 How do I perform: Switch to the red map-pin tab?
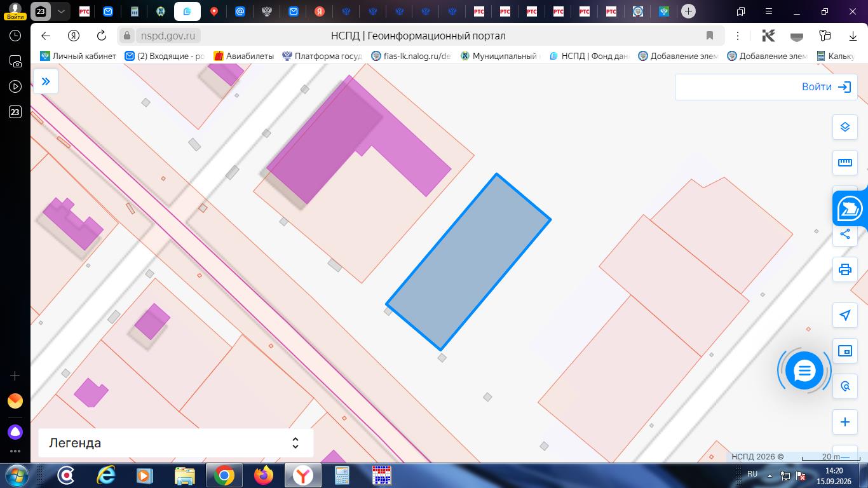[214, 11]
